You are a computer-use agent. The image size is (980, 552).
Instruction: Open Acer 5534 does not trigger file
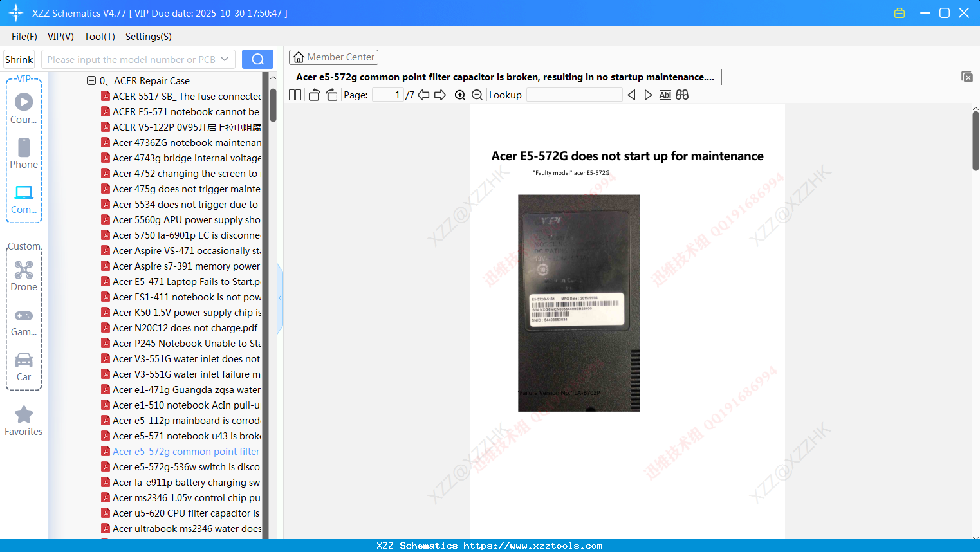click(181, 205)
